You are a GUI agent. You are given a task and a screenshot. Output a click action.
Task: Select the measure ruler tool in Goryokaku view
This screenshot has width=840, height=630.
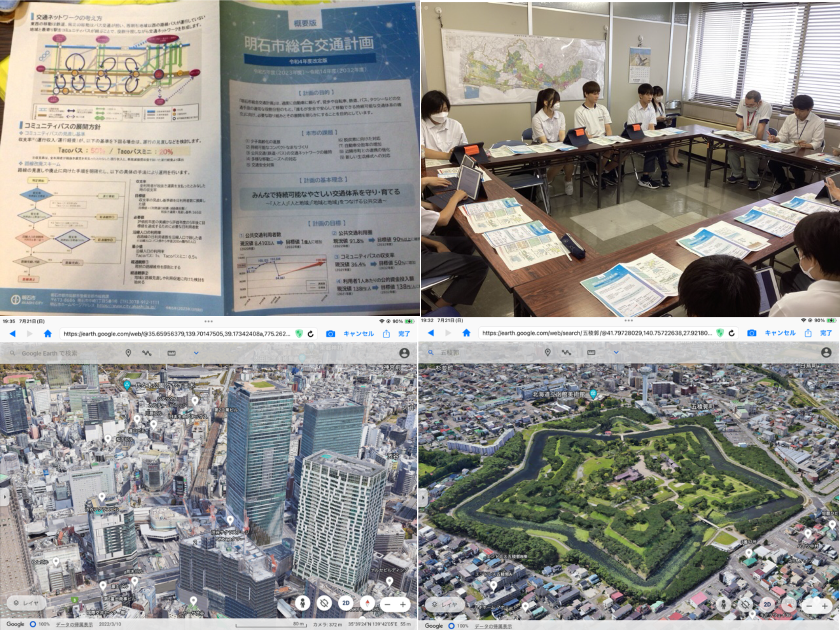591,352
